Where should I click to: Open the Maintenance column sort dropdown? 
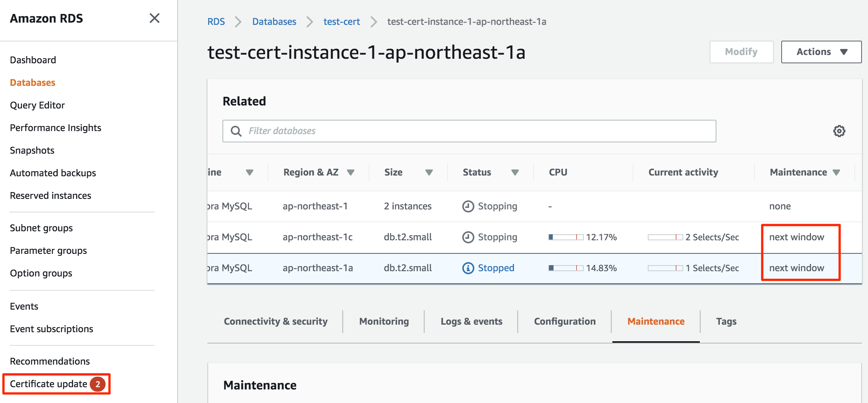[x=836, y=172]
